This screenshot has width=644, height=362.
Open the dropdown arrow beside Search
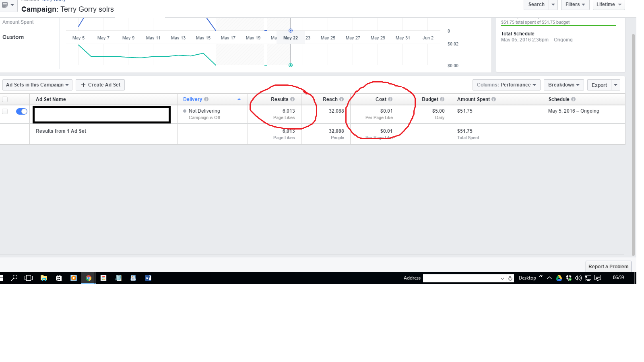coord(553,4)
